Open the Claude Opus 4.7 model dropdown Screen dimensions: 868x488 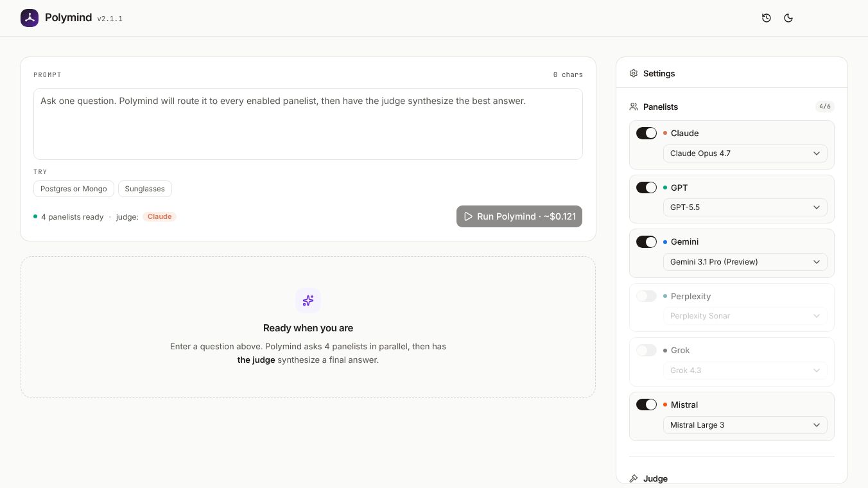[745, 153]
